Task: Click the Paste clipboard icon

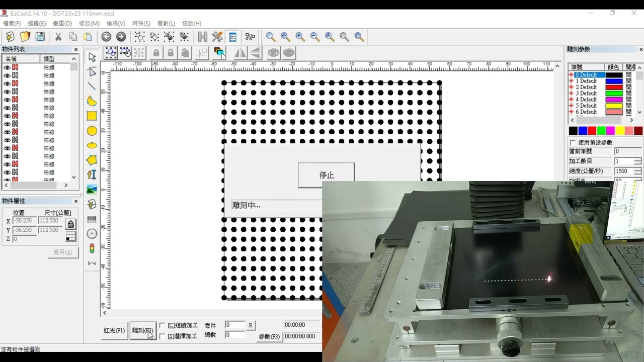Action: coord(88,37)
